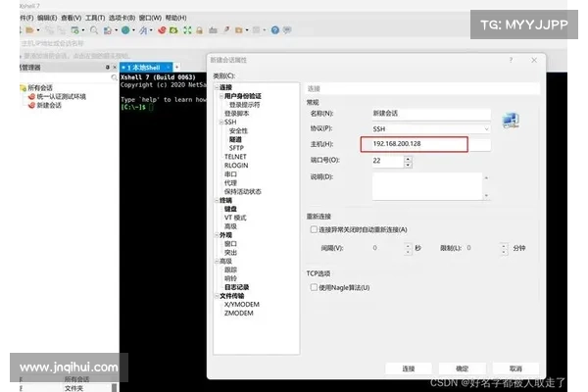This screenshot has width=588, height=392.
Task: Open dropdown arrow next to font icon
Action: point(151,30)
